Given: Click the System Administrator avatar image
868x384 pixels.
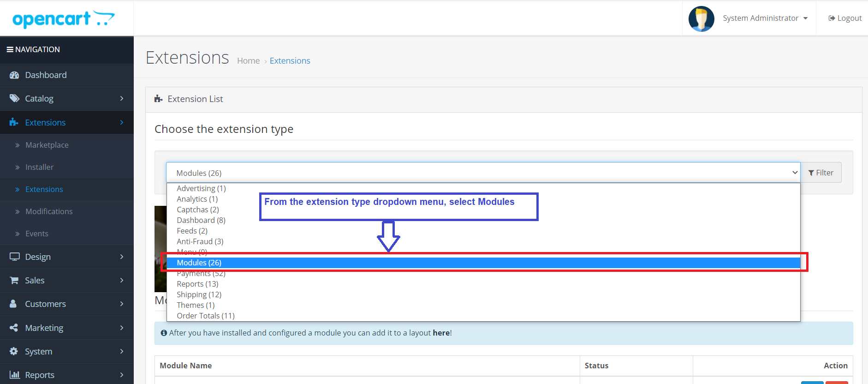Looking at the screenshot, I should [x=702, y=18].
